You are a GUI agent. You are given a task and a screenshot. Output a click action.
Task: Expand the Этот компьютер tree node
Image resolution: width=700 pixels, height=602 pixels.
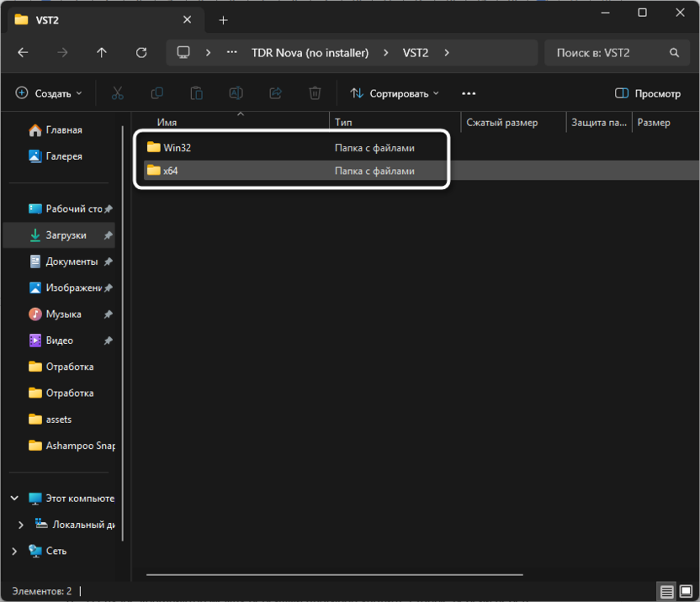click(x=14, y=499)
